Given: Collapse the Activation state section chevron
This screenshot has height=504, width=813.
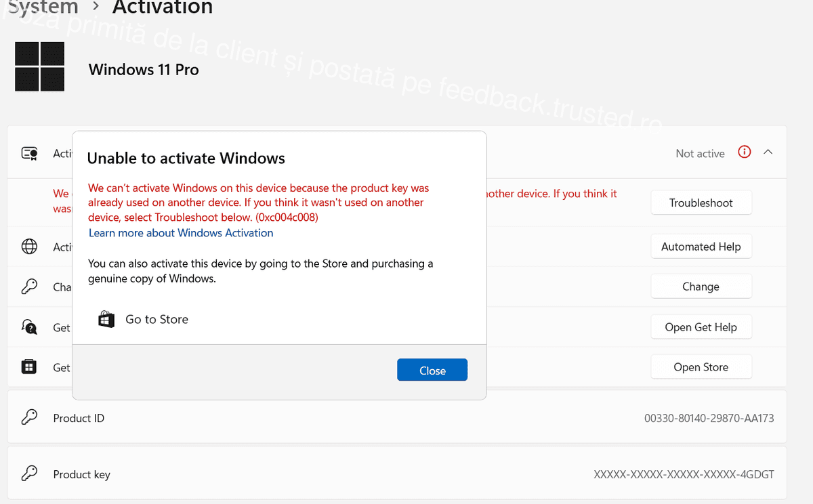Looking at the screenshot, I should [768, 152].
